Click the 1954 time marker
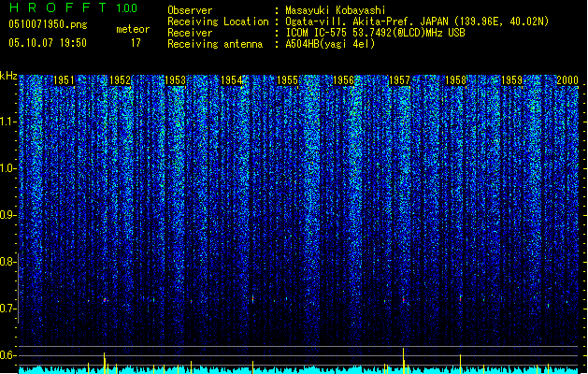 click(x=232, y=80)
